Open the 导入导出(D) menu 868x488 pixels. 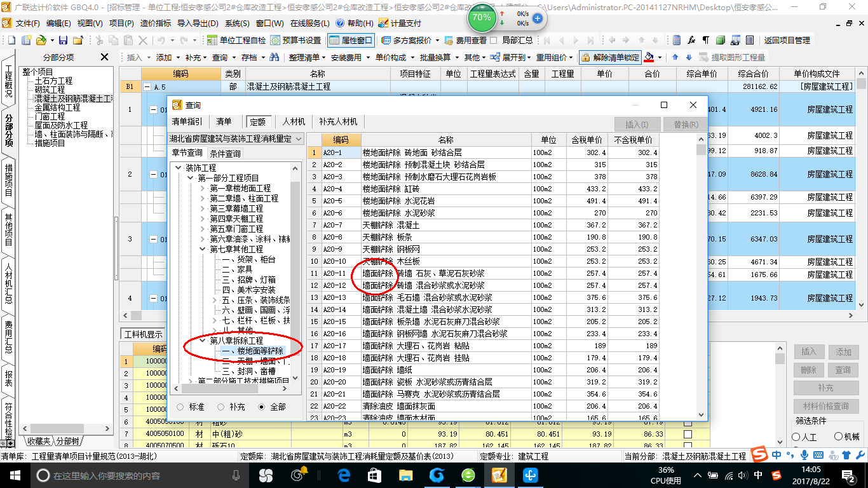(198, 23)
